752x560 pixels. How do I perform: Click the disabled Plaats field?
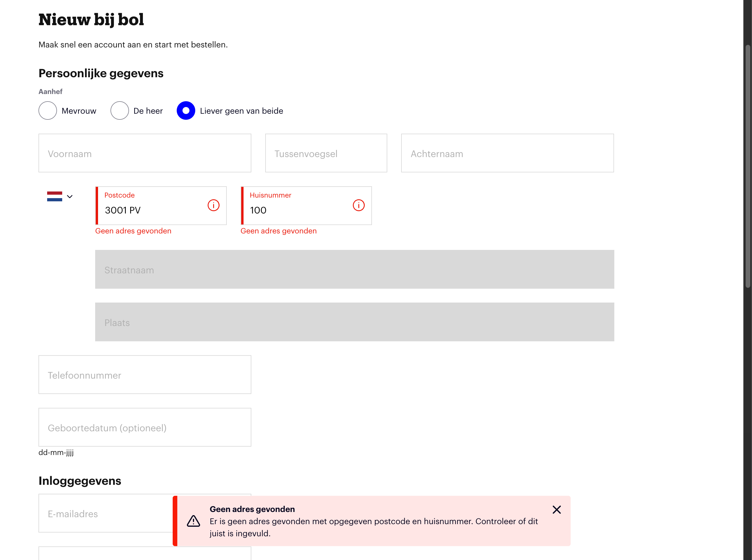click(354, 322)
